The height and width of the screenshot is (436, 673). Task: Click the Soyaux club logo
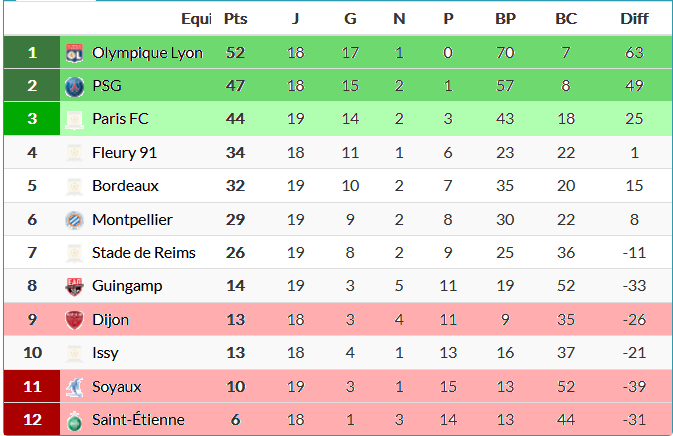coord(74,386)
